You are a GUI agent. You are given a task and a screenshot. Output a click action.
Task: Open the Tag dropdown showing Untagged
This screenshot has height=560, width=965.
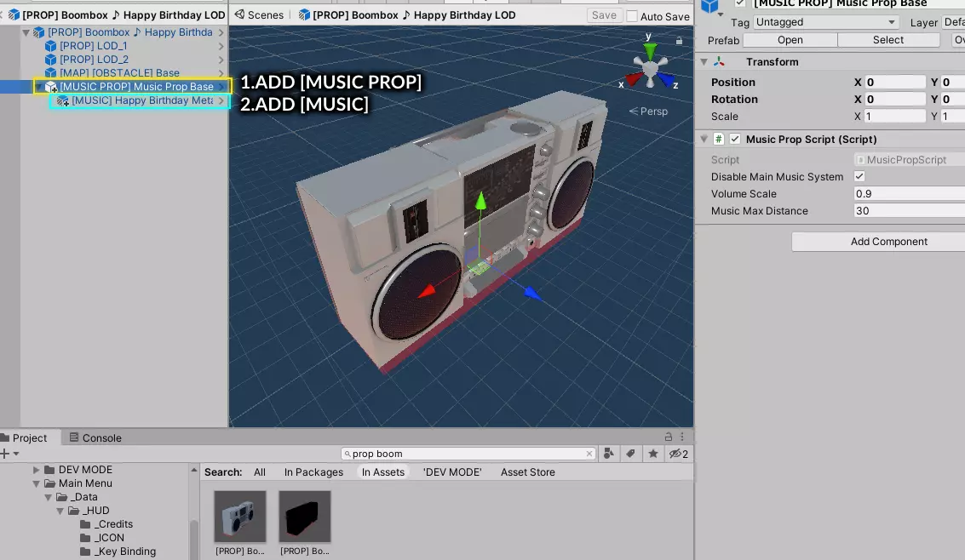(826, 22)
